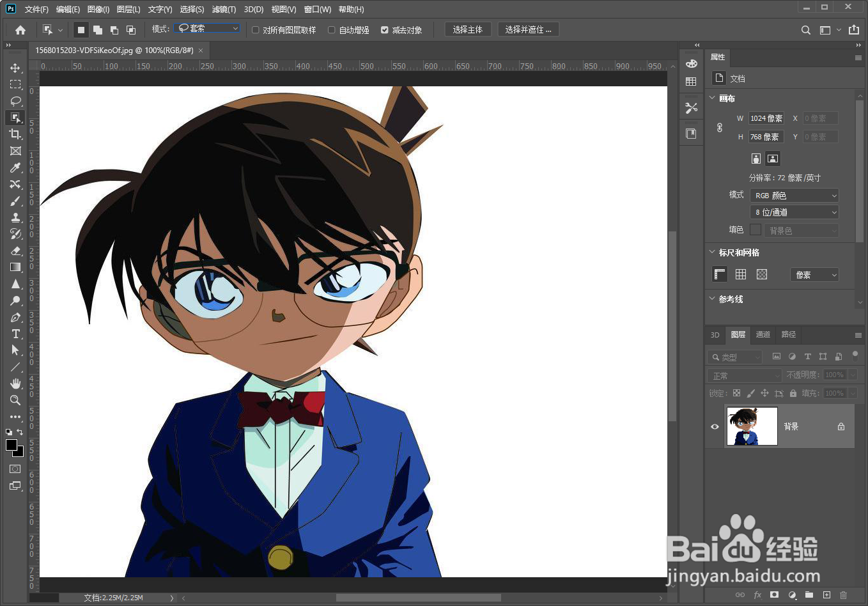
Task: Select the Hand tool
Action: pyautogui.click(x=15, y=384)
